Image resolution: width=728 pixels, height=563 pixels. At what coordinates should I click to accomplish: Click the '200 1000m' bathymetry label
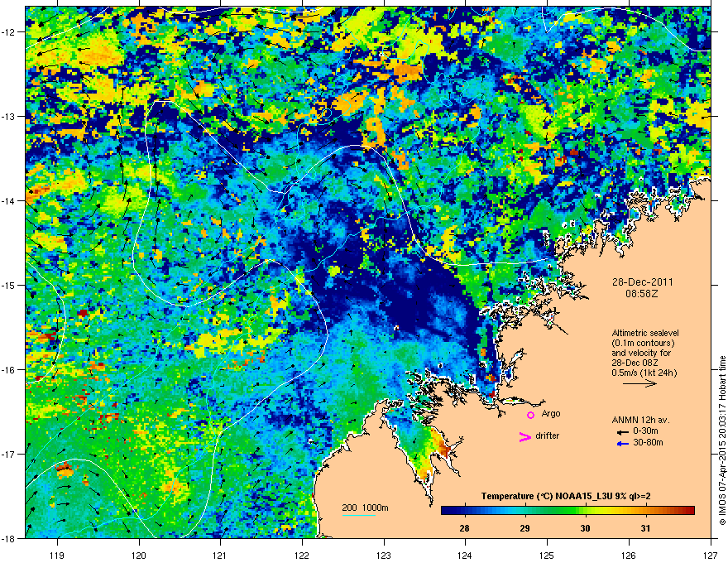365,508
